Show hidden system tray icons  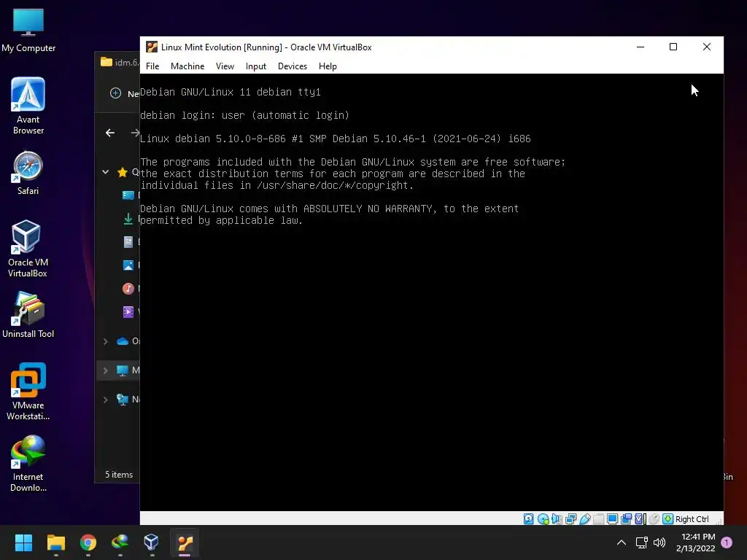(622, 542)
